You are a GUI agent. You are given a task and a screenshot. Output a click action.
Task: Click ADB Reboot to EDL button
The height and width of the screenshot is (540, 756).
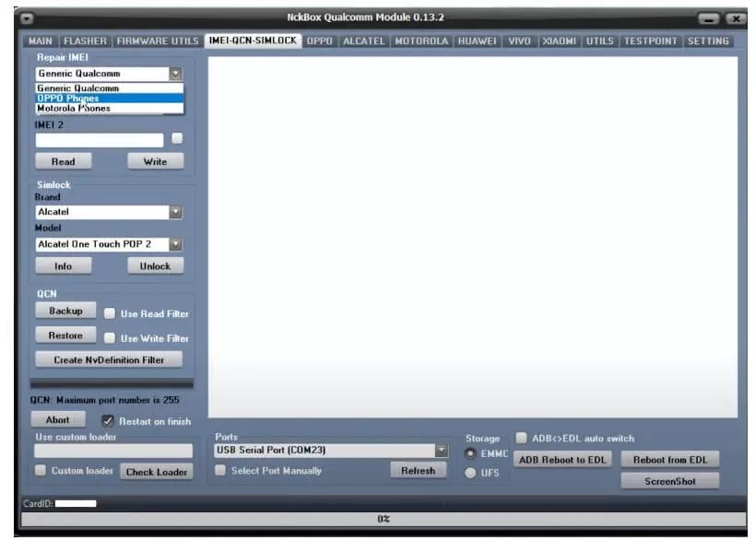click(x=562, y=460)
